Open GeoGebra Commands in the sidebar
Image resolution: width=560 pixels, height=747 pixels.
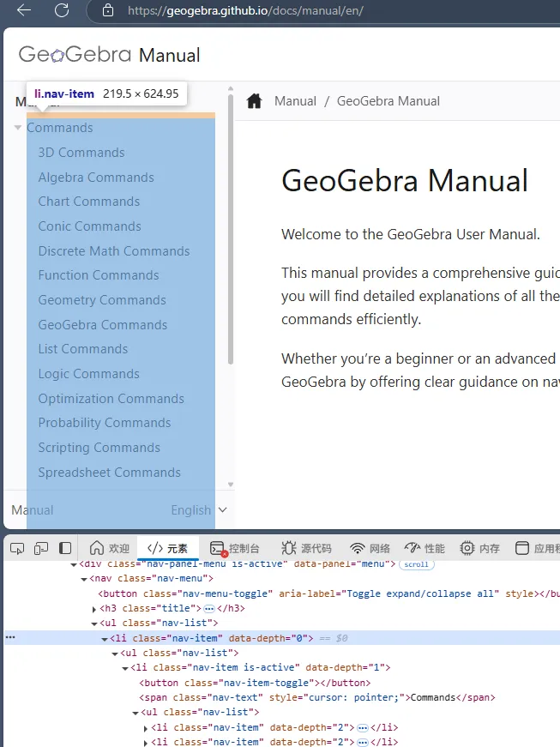[x=103, y=325]
